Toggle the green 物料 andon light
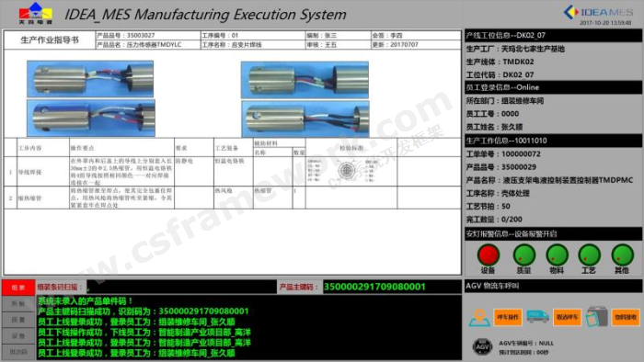Viewport: 644px width, 362px height. [557, 255]
